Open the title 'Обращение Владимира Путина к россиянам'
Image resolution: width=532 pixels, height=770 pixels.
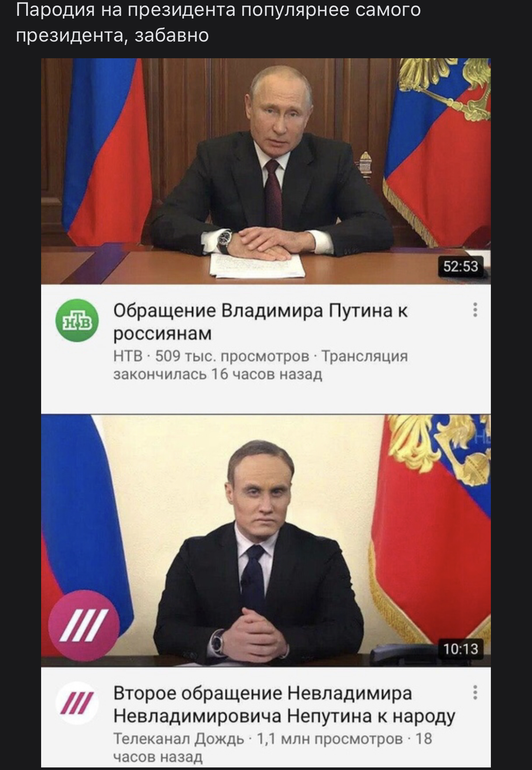[x=260, y=321]
